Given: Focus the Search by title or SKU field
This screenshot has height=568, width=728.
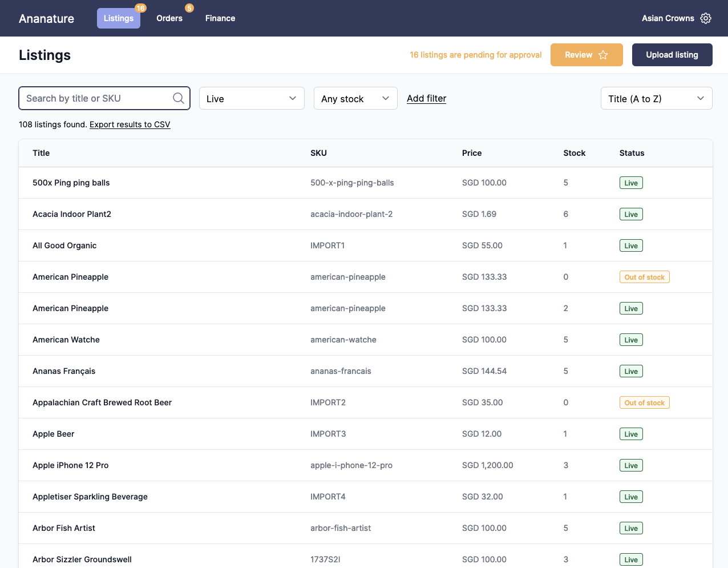Looking at the screenshot, I should [x=97, y=98].
